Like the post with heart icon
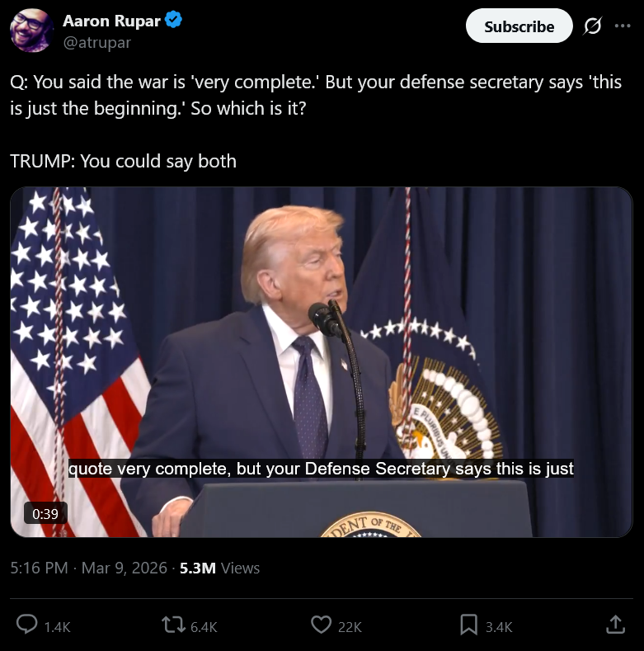 coord(321,625)
